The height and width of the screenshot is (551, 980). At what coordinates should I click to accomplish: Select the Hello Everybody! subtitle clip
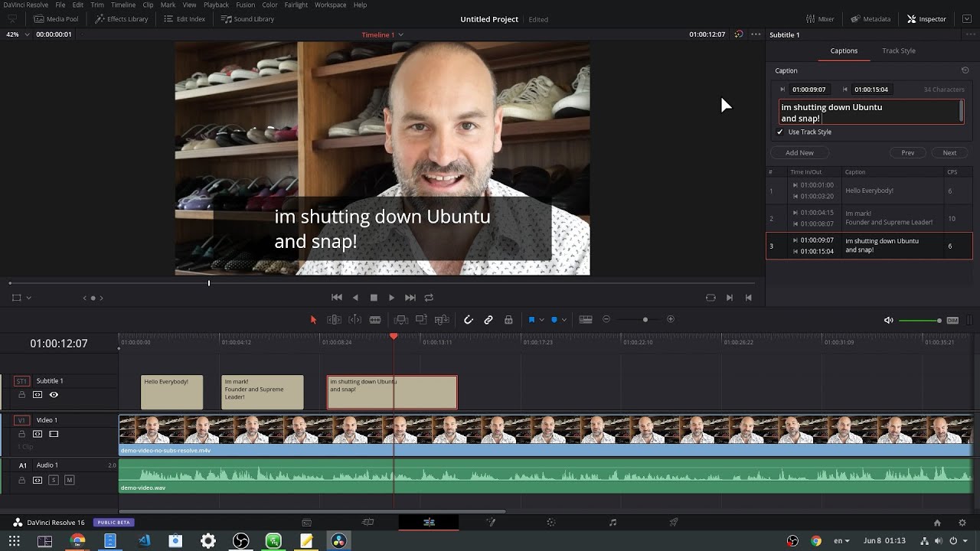click(x=171, y=392)
